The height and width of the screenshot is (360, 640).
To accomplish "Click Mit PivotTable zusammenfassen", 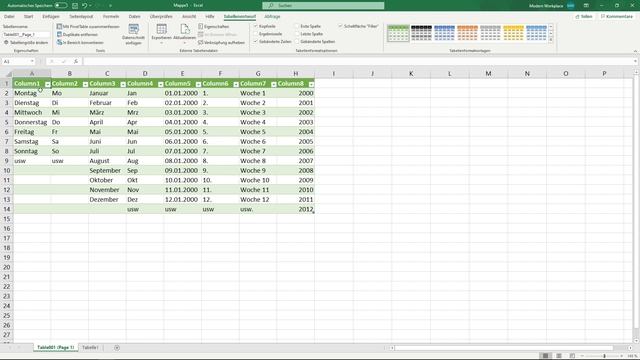I will [88, 27].
